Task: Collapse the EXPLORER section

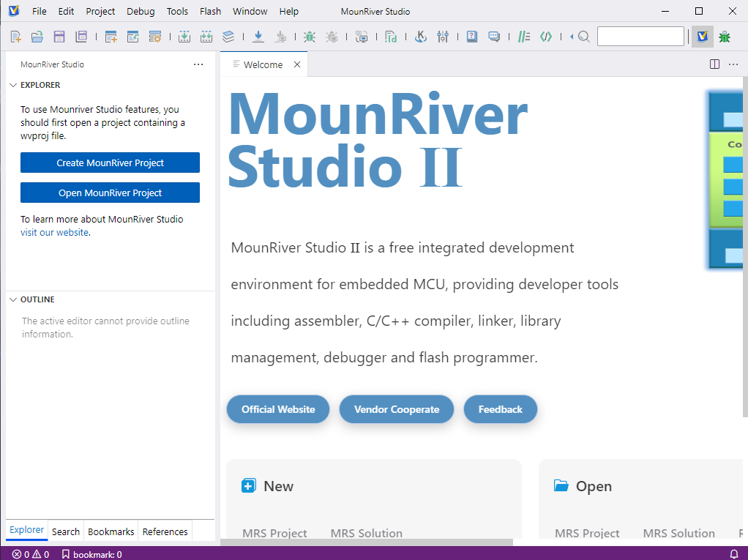Action: click(x=13, y=85)
